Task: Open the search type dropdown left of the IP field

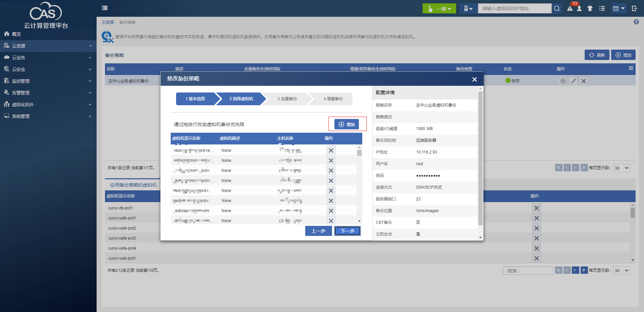Action: tap(468, 8)
